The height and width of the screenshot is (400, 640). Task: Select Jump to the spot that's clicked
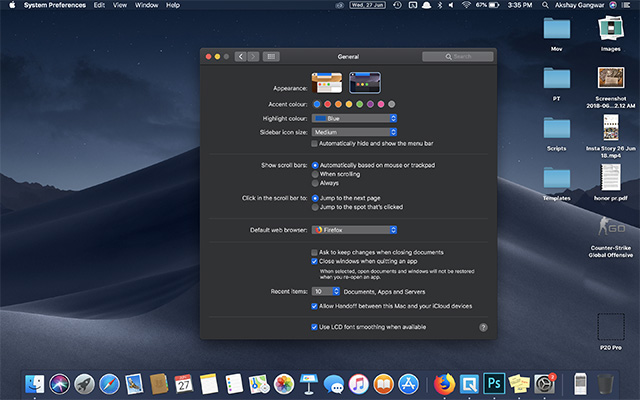[315, 207]
